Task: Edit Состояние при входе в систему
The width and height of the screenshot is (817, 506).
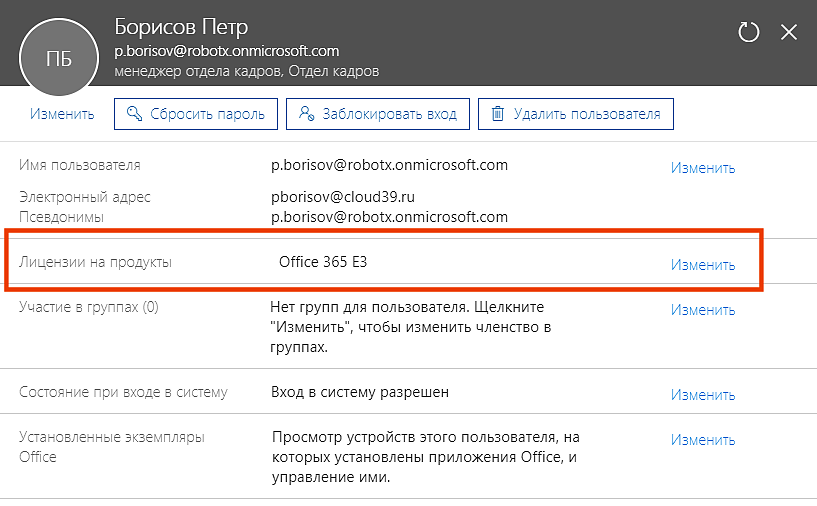Action: (703, 395)
